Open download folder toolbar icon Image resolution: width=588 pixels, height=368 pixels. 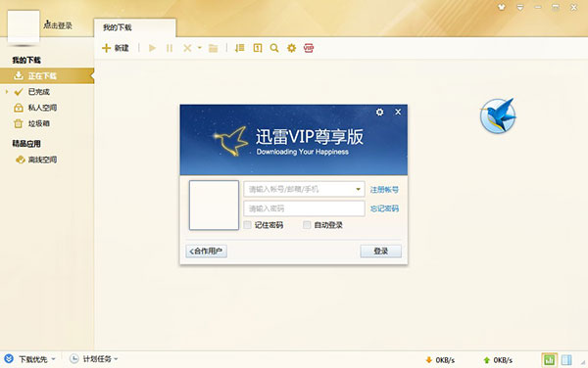214,48
